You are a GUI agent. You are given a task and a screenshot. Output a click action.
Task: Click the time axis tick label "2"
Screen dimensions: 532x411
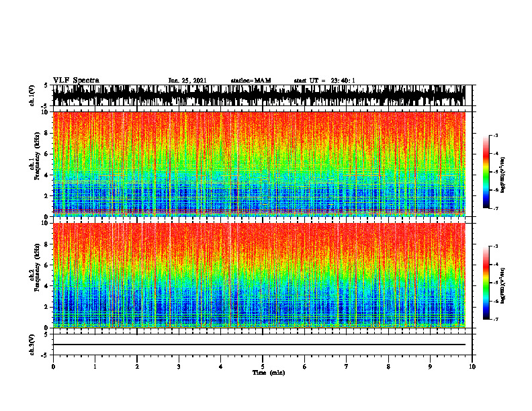click(x=137, y=367)
